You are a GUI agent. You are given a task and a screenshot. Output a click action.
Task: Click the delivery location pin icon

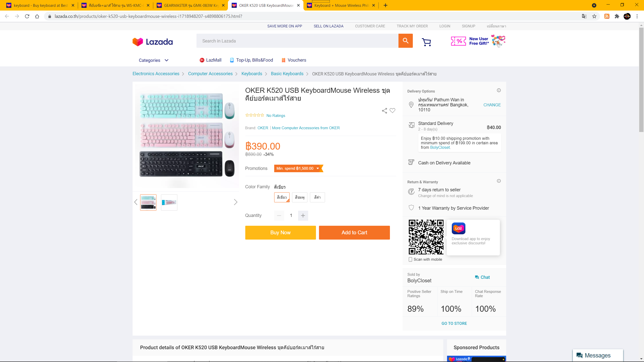coord(411,105)
